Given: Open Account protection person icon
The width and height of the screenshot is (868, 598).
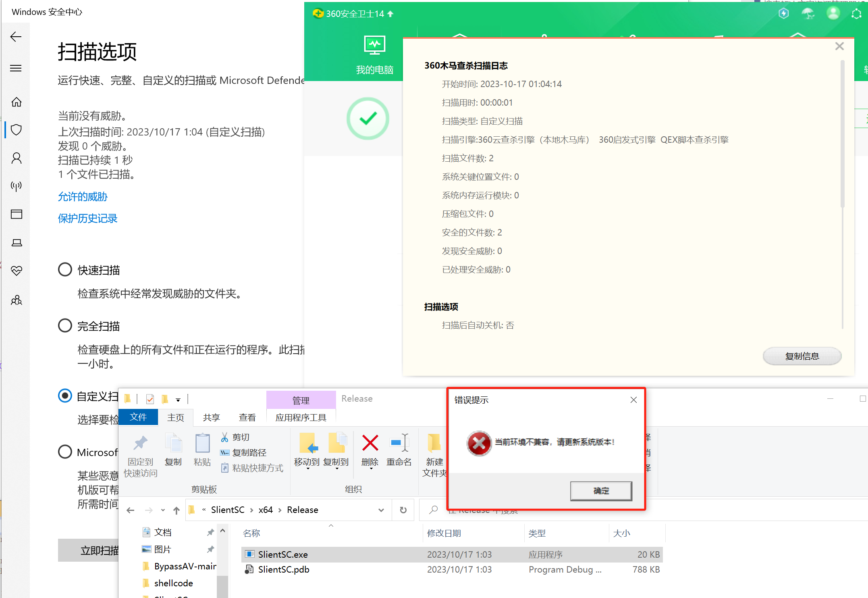Looking at the screenshot, I should pyautogui.click(x=16, y=158).
